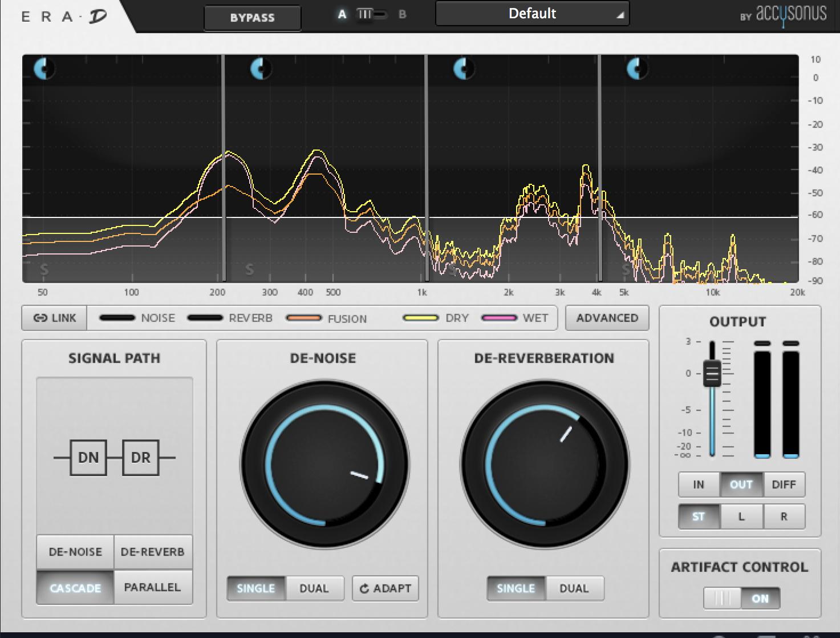The image size is (840, 638).
Task: Switch the Artifact Control toggle off
Action: (x=722, y=598)
